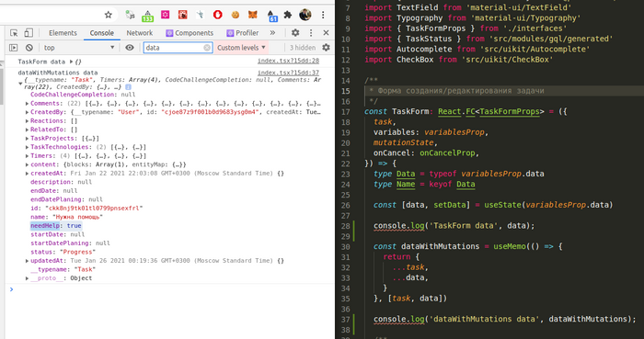The height and width of the screenshot is (339, 644).
Task: Switch to the Elements tab
Action: [63, 33]
